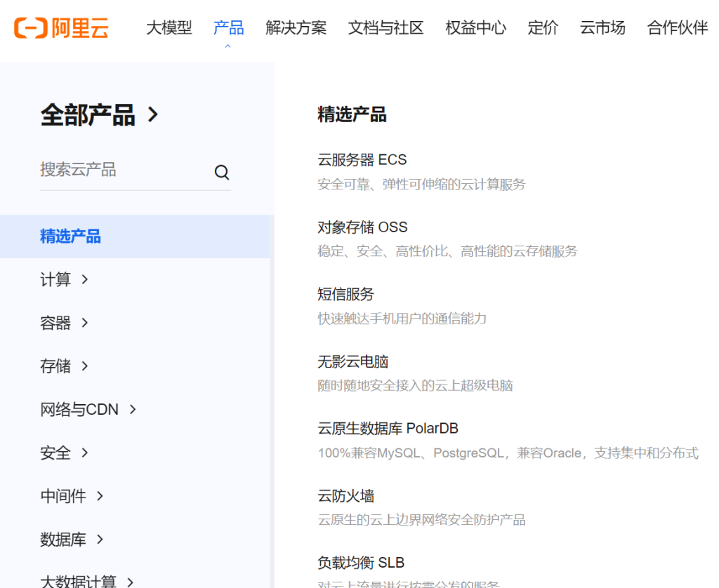Select the 产品 nav item
The width and height of the screenshot is (719, 588).
tap(228, 28)
